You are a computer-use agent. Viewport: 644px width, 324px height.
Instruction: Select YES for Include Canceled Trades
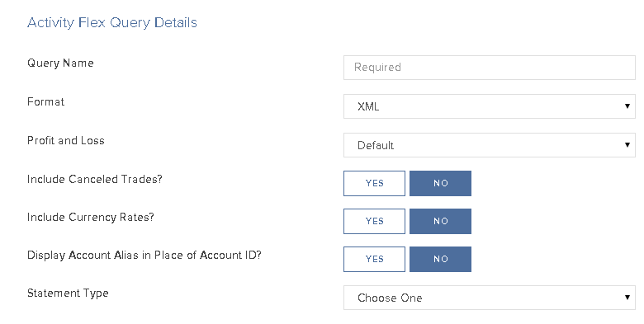coord(374,183)
